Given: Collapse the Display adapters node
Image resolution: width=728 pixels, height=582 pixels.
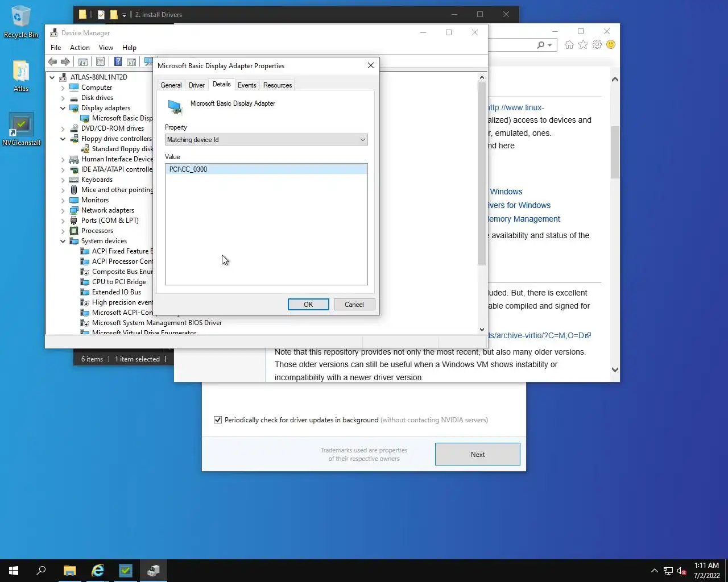Looking at the screenshot, I should [x=63, y=108].
